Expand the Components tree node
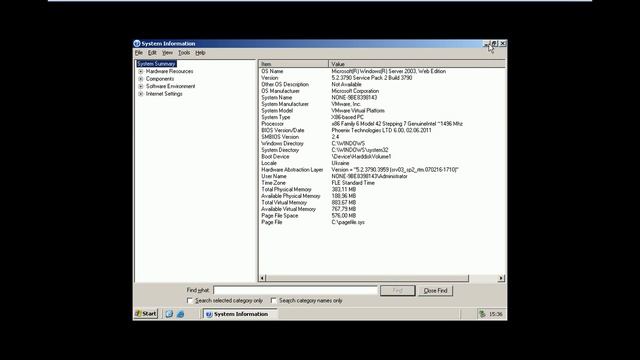640x360 pixels. coord(141,79)
